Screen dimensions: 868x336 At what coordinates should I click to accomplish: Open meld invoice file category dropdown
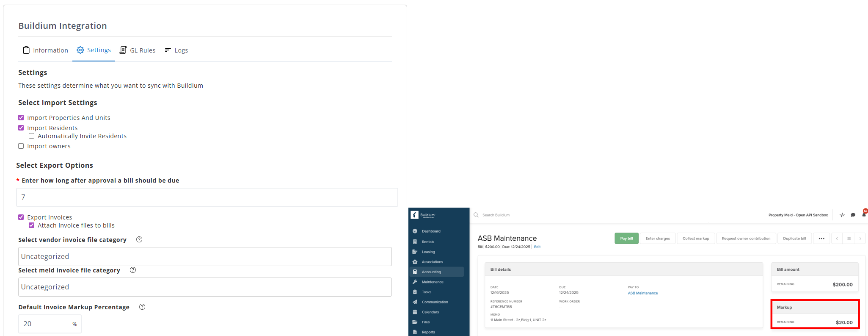(x=205, y=287)
